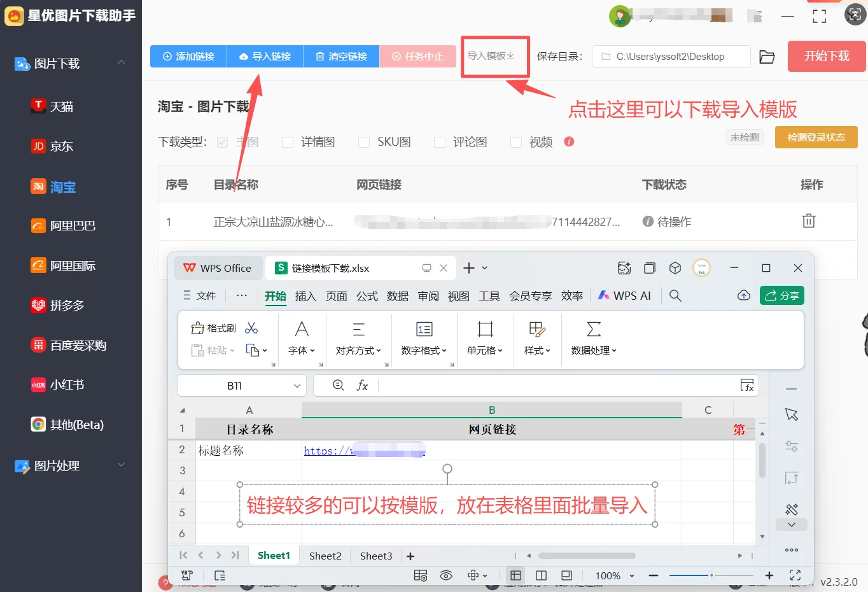The width and height of the screenshot is (868, 592).
Task: Enable the 视频 download type
Action: (515, 141)
